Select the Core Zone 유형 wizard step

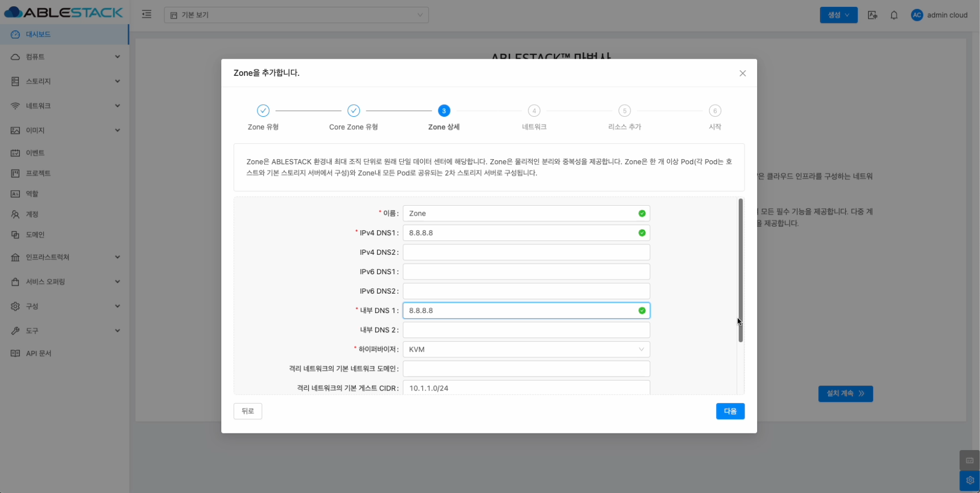[354, 111]
